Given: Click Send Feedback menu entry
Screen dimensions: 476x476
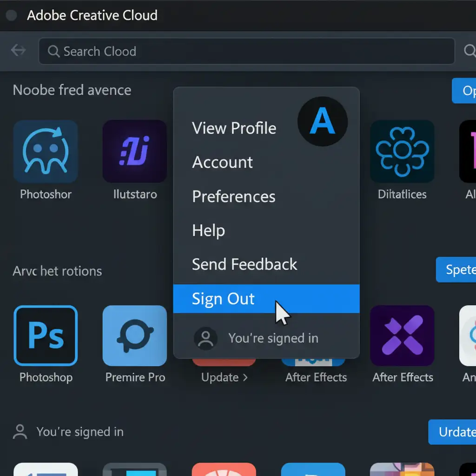Looking at the screenshot, I should [244, 264].
